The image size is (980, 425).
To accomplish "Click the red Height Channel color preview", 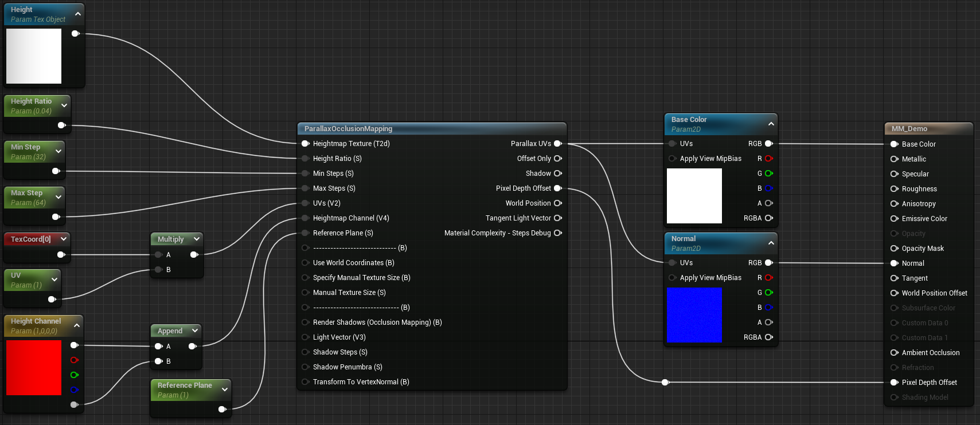I will tap(34, 368).
